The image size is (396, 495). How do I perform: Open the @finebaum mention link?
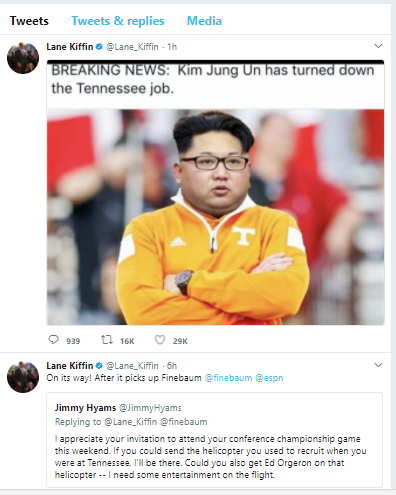[x=228, y=378]
